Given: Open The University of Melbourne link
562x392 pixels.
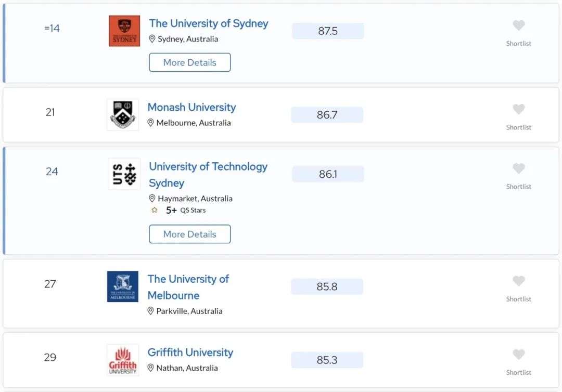Looking at the screenshot, I should pyautogui.click(x=188, y=287).
